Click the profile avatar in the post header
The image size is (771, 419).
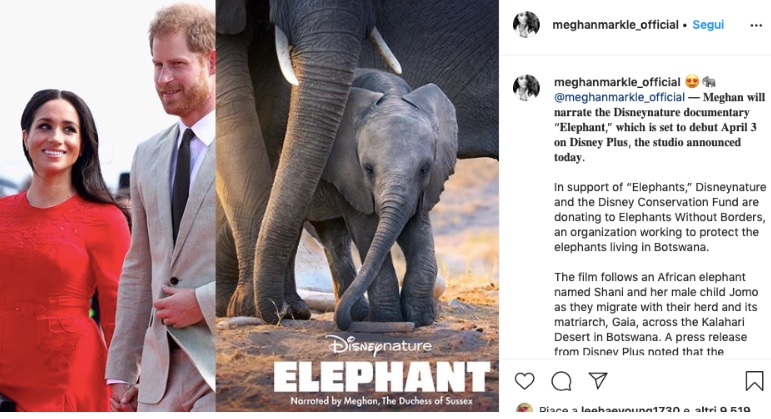(x=526, y=25)
